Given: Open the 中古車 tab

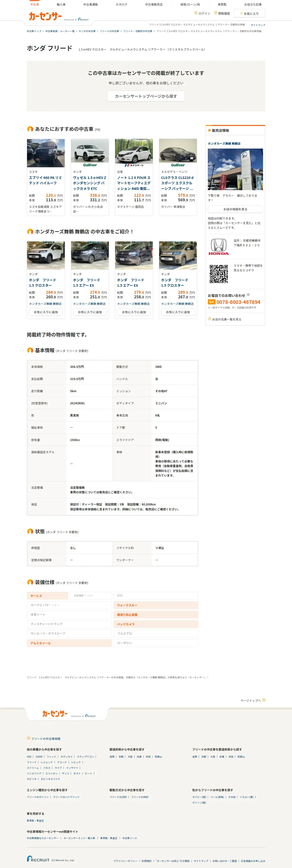Looking at the screenshot, I should coord(34,5).
